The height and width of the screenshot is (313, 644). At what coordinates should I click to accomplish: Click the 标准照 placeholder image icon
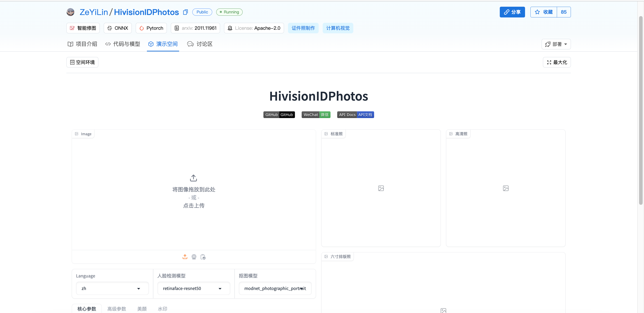click(381, 188)
